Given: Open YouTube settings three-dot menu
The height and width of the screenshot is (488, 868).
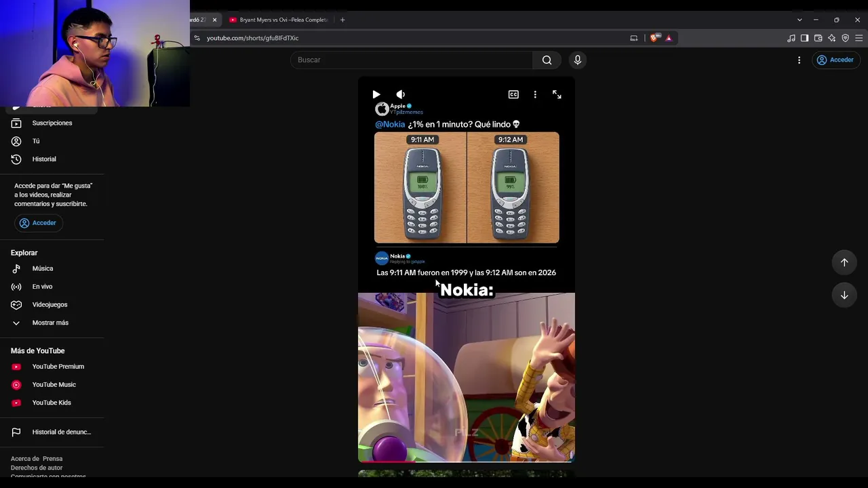Looking at the screenshot, I should (x=799, y=60).
